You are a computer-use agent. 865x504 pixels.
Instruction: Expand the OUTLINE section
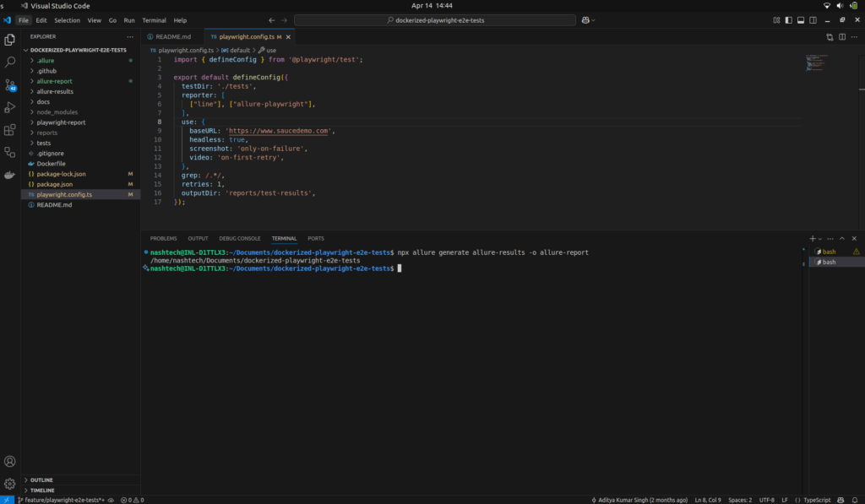pos(41,480)
